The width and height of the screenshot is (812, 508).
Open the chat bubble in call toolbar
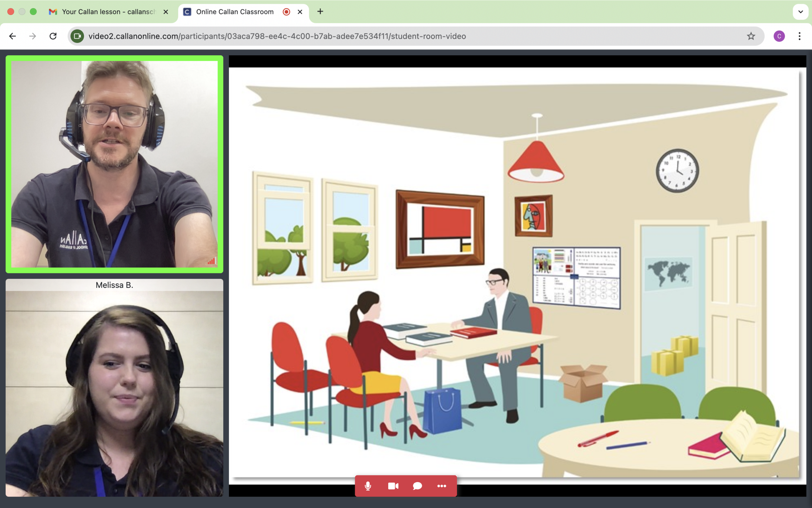coord(417,486)
